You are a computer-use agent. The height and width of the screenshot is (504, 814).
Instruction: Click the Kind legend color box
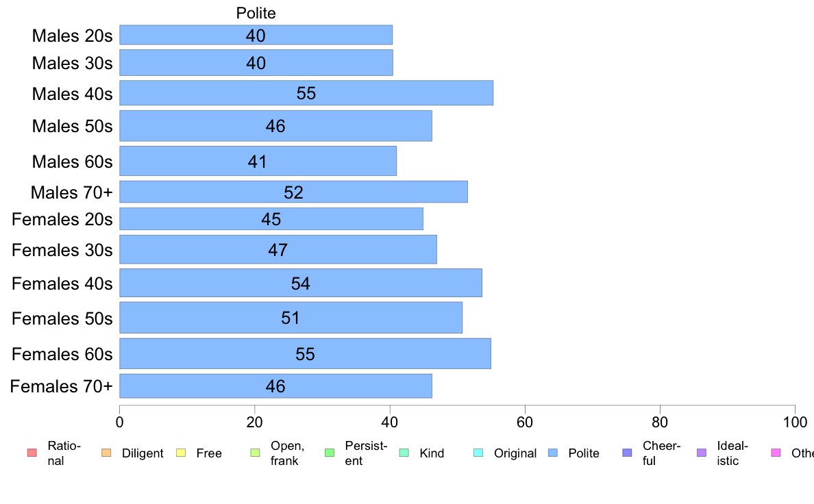coord(404,453)
